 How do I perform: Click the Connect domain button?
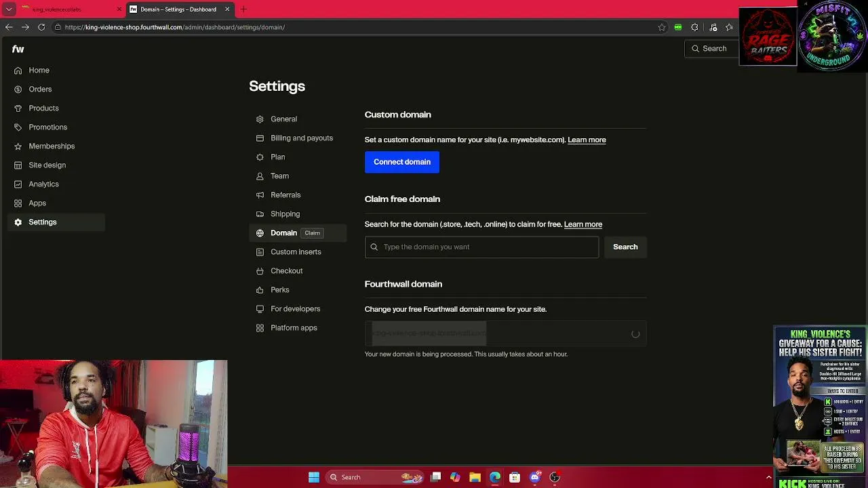pyautogui.click(x=402, y=162)
